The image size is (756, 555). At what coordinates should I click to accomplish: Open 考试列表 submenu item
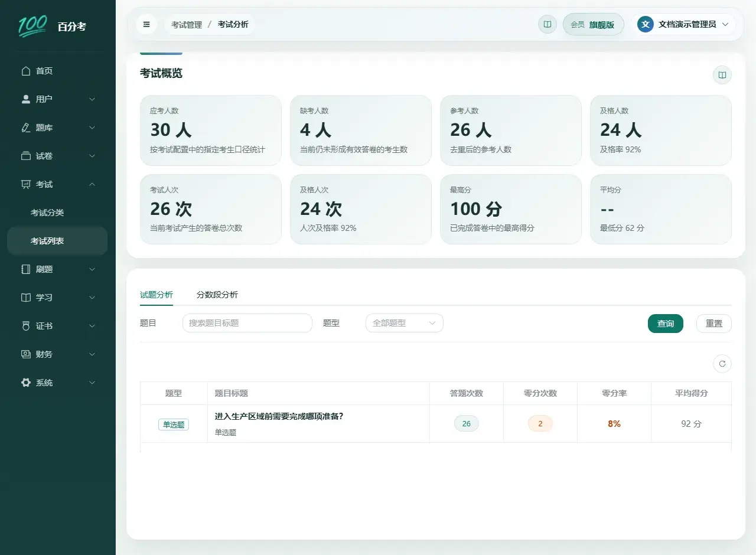pos(57,241)
